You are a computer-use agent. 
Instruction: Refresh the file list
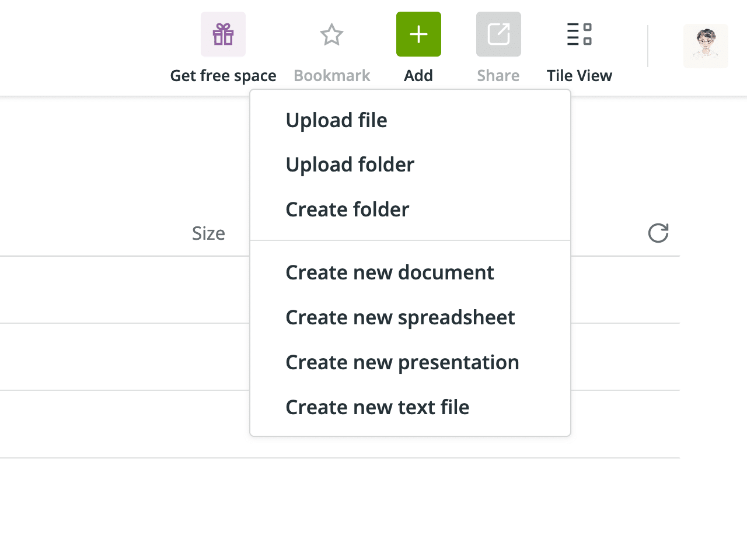[x=658, y=233]
